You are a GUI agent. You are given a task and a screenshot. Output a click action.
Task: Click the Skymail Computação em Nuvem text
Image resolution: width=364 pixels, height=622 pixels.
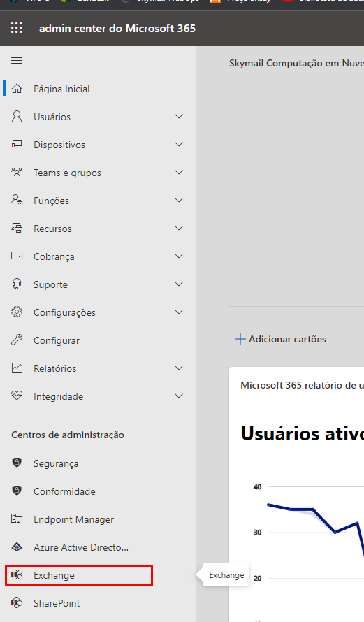(x=296, y=63)
